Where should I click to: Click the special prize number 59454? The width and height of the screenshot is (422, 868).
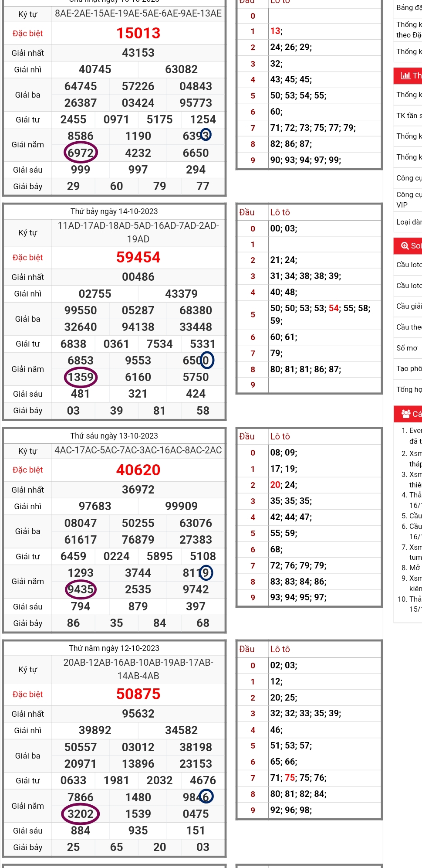[138, 257]
